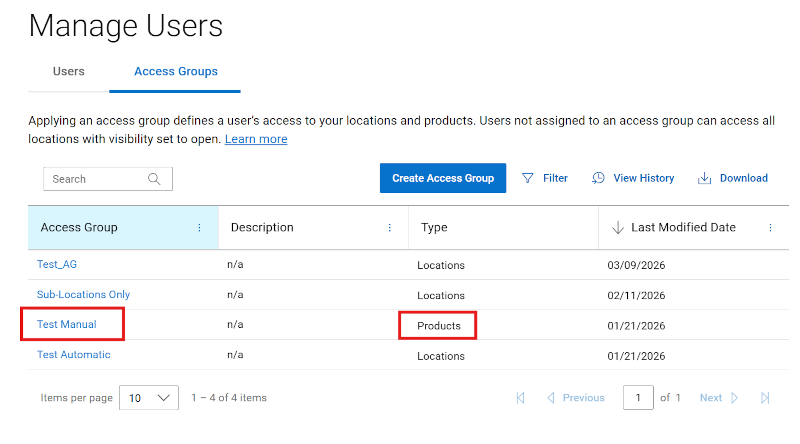This screenshot has height=444, width=800.
Task: Jump to the last page icon
Action: pos(765,398)
